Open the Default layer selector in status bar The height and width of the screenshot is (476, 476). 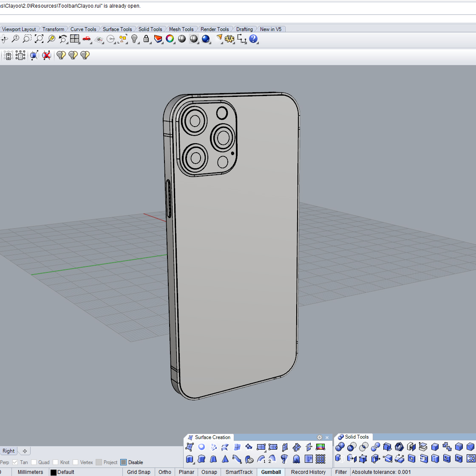(x=65, y=472)
